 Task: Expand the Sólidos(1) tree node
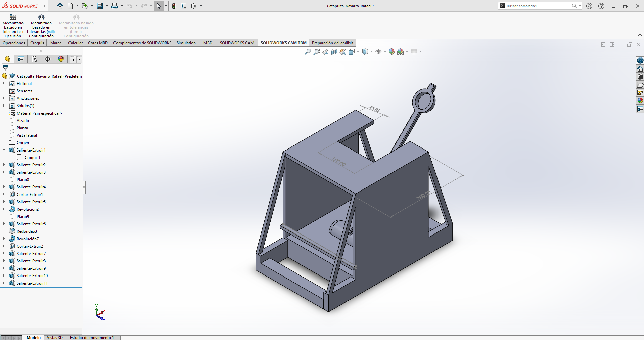(4, 105)
